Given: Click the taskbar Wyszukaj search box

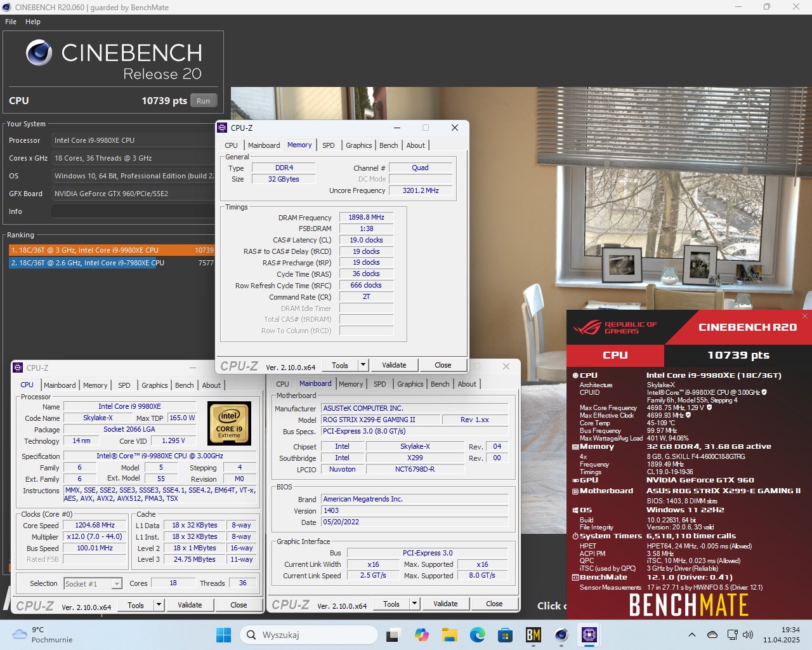Looking at the screenshot, I should (309, 635).
